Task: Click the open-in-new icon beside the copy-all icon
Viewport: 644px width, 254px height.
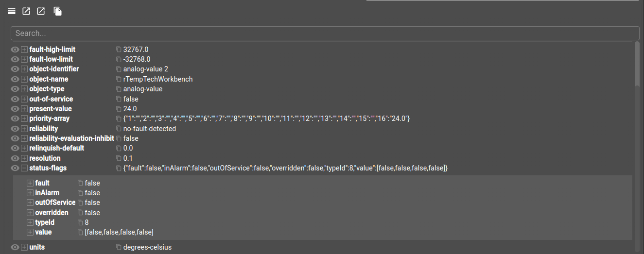Action: click(41, 11)
